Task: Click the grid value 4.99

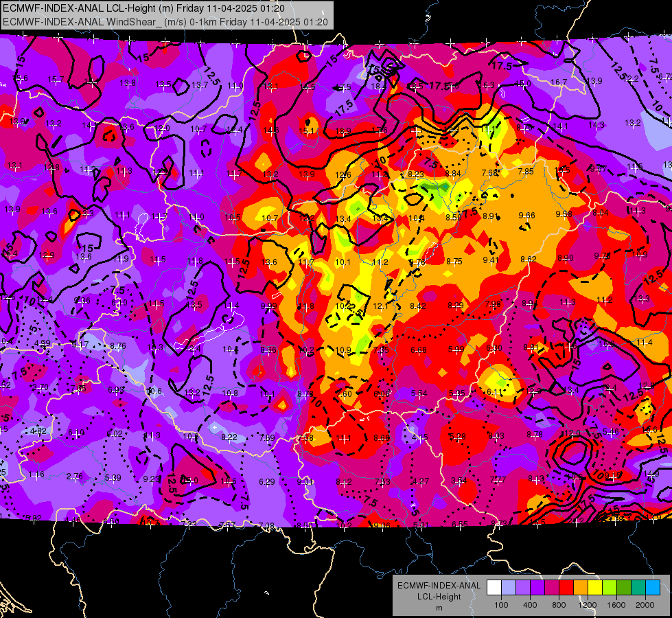Action: [x=43, y=343]
